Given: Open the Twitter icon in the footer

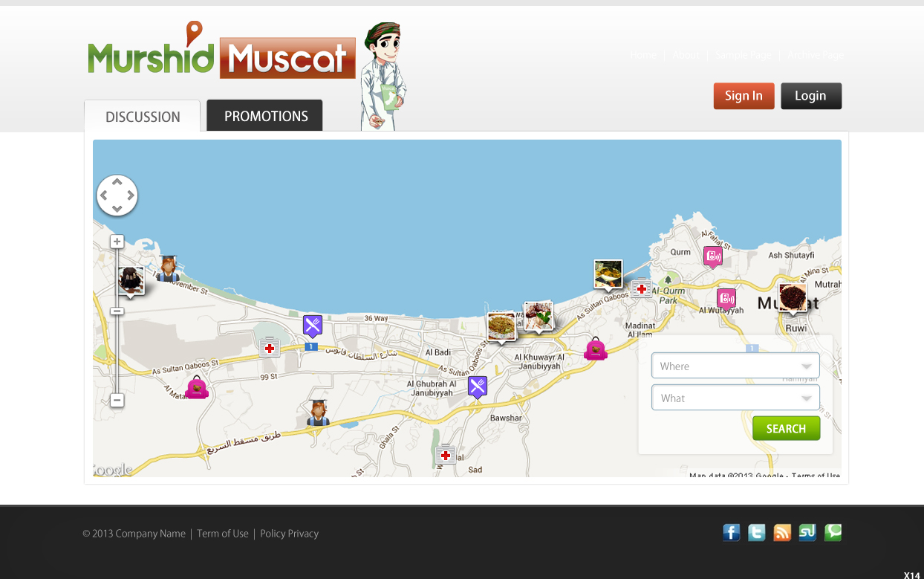Looking at the screenshot, I should tap(757, 532).
